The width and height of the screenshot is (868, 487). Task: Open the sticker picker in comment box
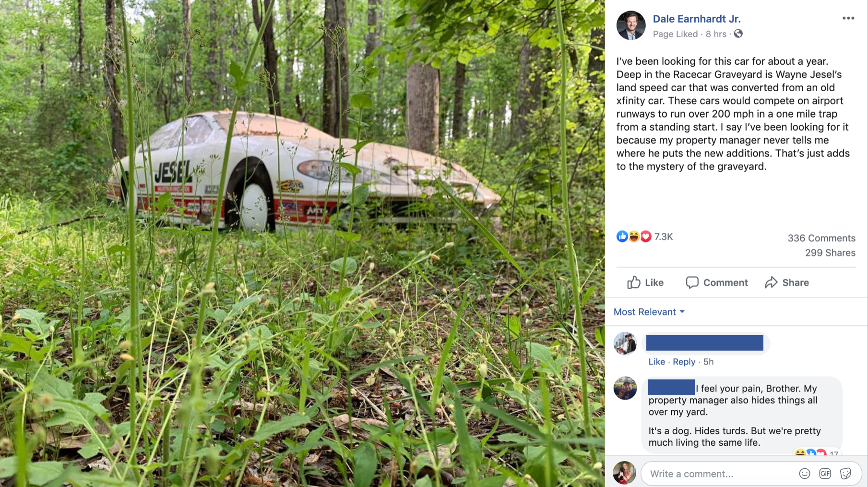pyautogui.click(x=845, y=474)
